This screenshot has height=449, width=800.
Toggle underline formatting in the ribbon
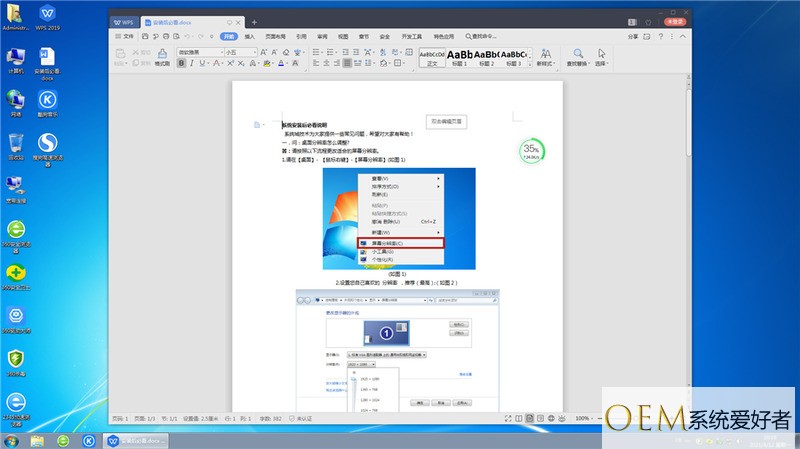coord(201,62)
